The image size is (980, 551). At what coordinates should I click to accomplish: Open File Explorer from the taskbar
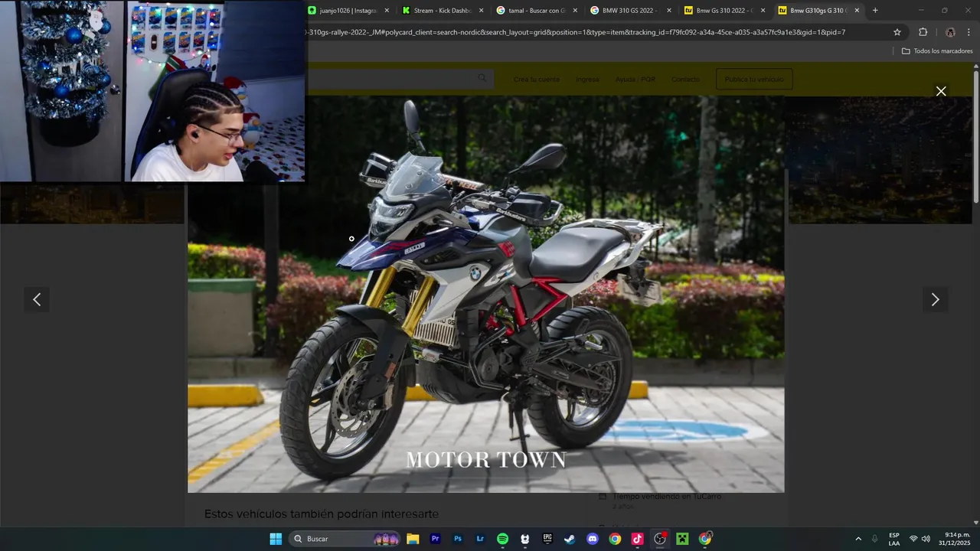click(x=413, y=539)
